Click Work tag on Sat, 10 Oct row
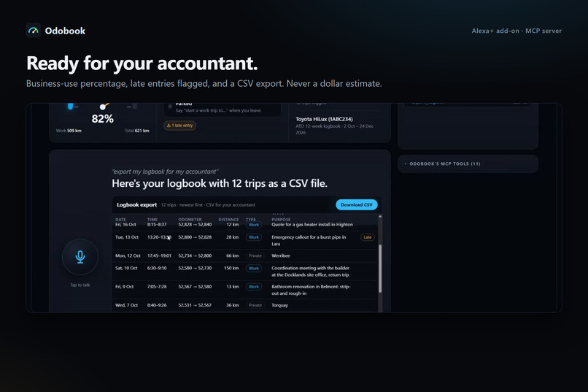The image size is (588, 392). click(x=254, y=269)
